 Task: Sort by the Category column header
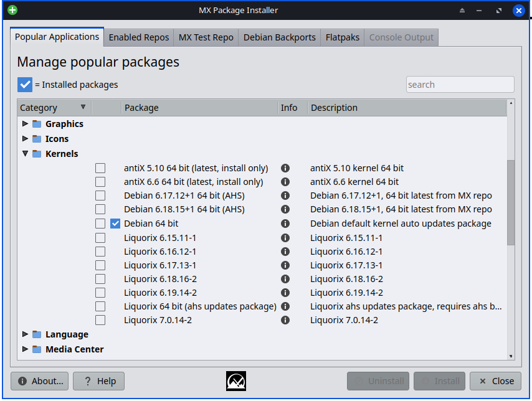coord(54,108)
